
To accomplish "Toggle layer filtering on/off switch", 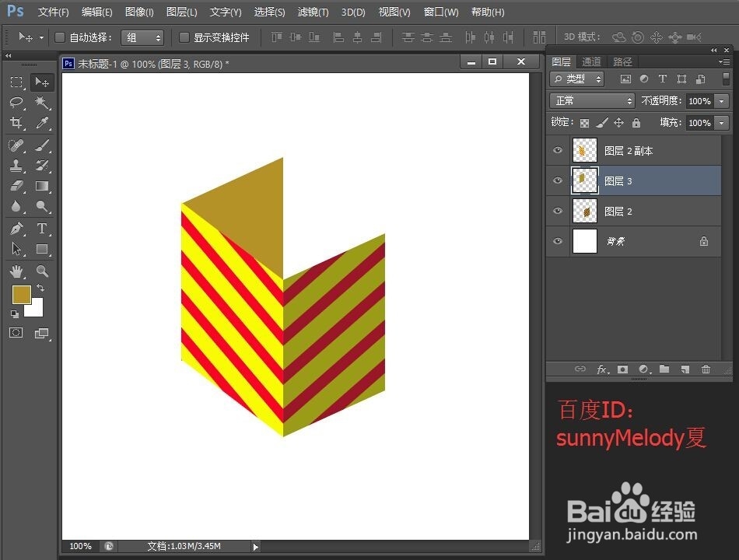I will 726,79.
